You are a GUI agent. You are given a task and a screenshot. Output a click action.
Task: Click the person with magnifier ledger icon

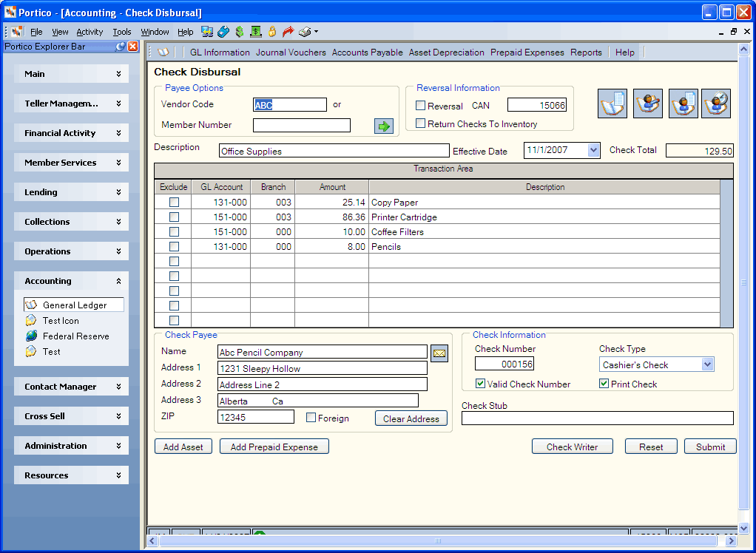(716, 103)
